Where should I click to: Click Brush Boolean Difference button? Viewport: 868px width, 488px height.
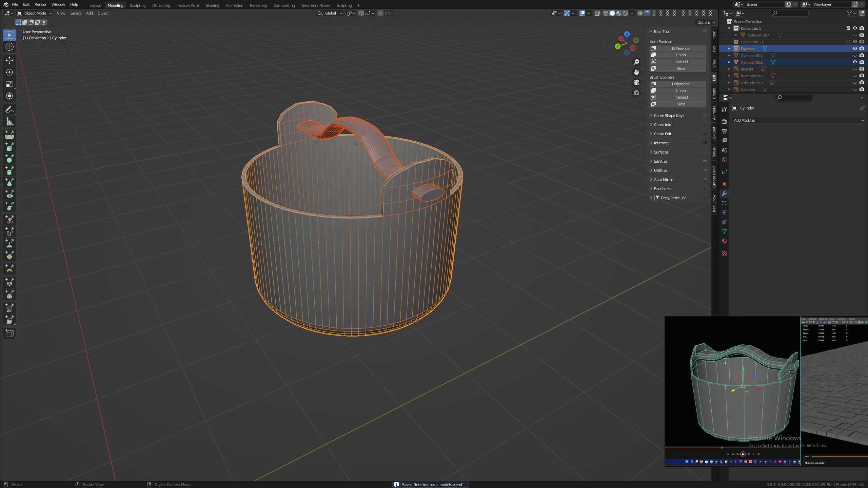(x=677, y=84)
